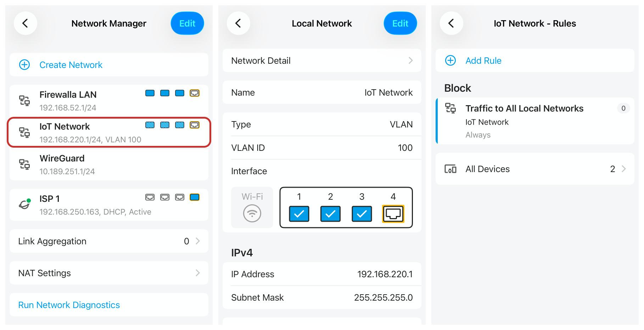Uncheck port 1 in the Interface selector
Screen dimensions: 644x330
click(299, 214)
